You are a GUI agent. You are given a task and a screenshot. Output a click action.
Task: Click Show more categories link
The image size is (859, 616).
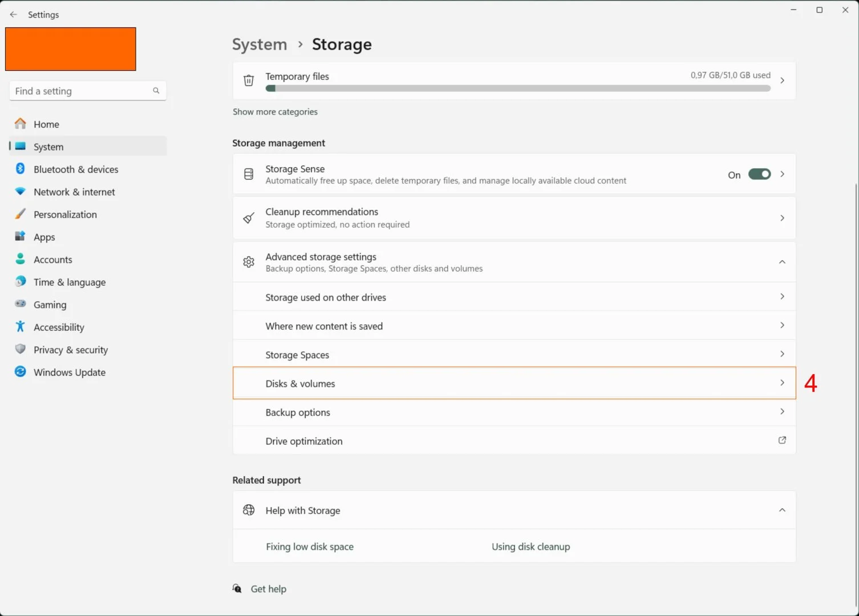click(x=275, y=112)
